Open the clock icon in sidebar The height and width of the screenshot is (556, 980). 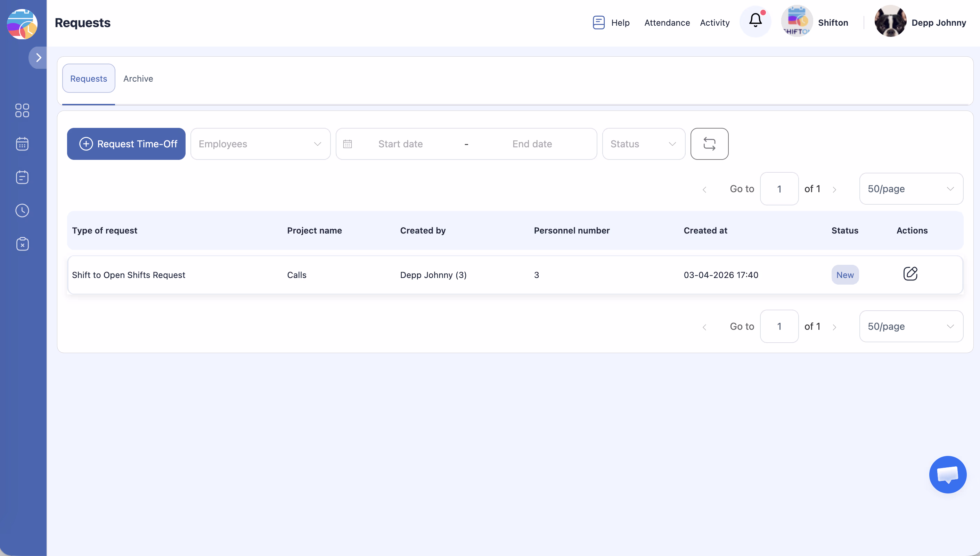(x=22, y=210)
